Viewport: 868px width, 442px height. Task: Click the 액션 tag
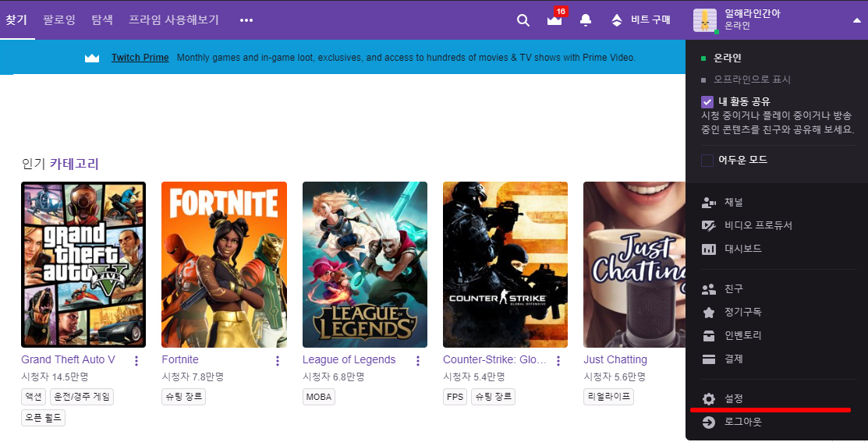[x=34, y=397]
